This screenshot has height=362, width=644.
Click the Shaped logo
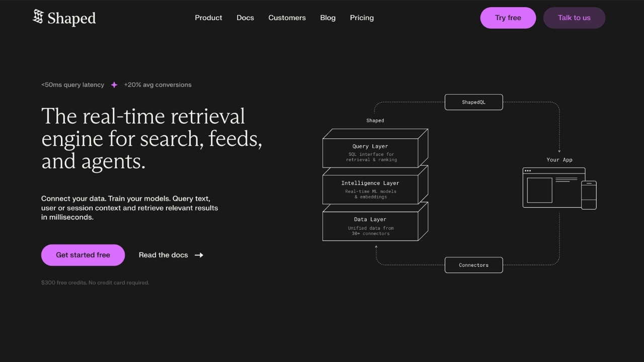[64, 18]
